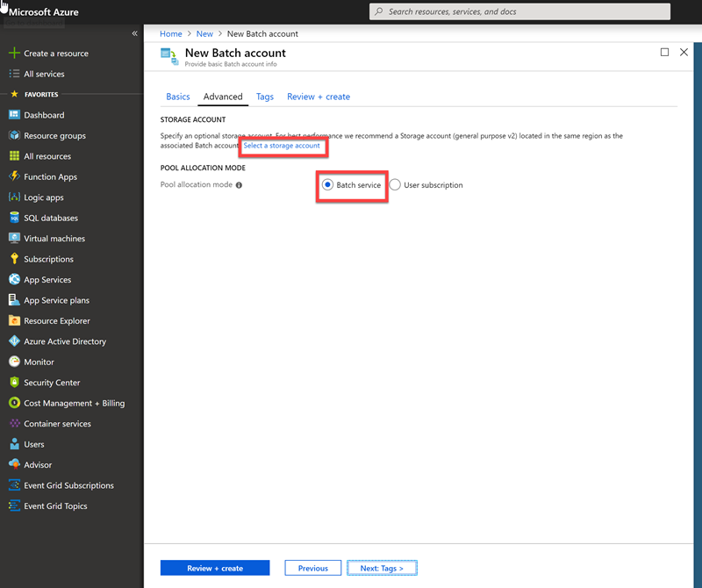Collapse the sidebar with the double chevron
The height and width of the screenshot is (588, 702).
tap(135, 33)
